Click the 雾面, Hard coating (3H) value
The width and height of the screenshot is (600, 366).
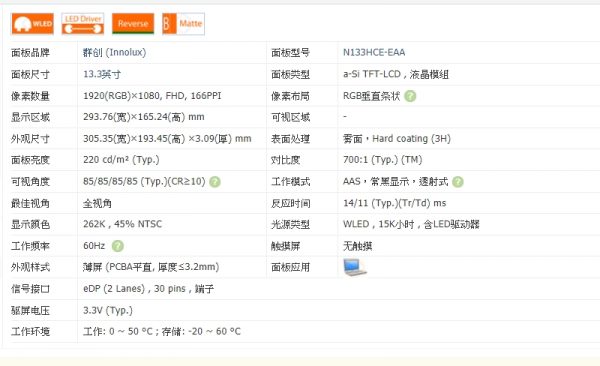coord(397,139)
